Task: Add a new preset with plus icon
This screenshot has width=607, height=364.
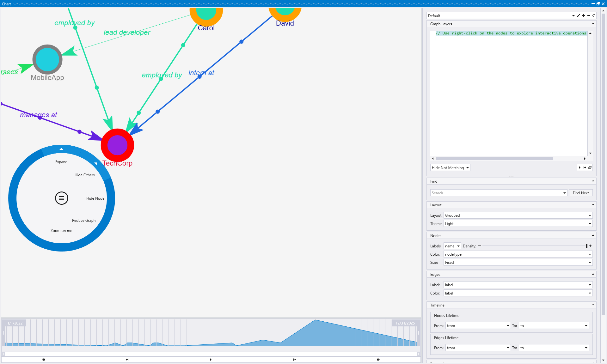Action: (584, 15)
